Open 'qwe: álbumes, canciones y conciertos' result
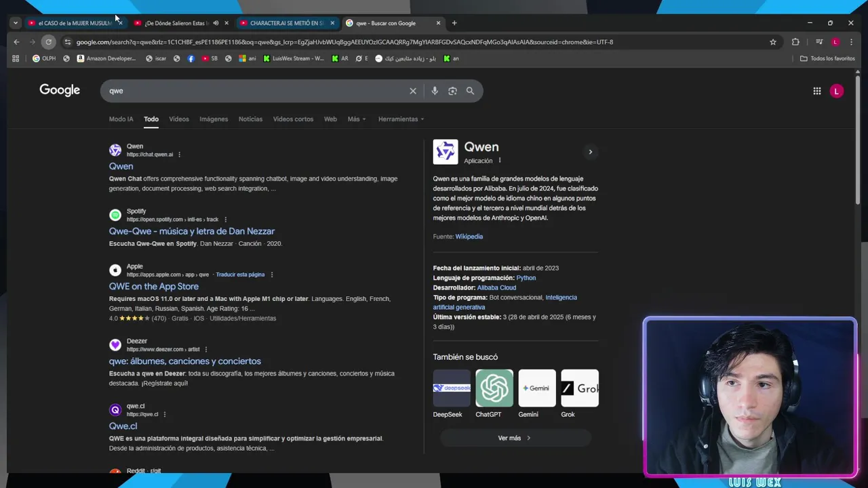Image resolution: width=868 pixels, height=488 pixels. pyautogui.click(x=185, y=361)
